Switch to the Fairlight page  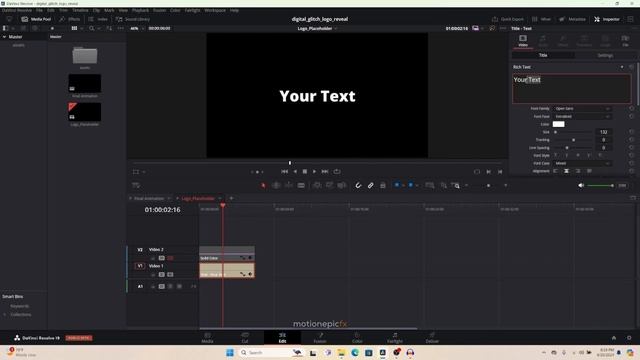point(395,338)
